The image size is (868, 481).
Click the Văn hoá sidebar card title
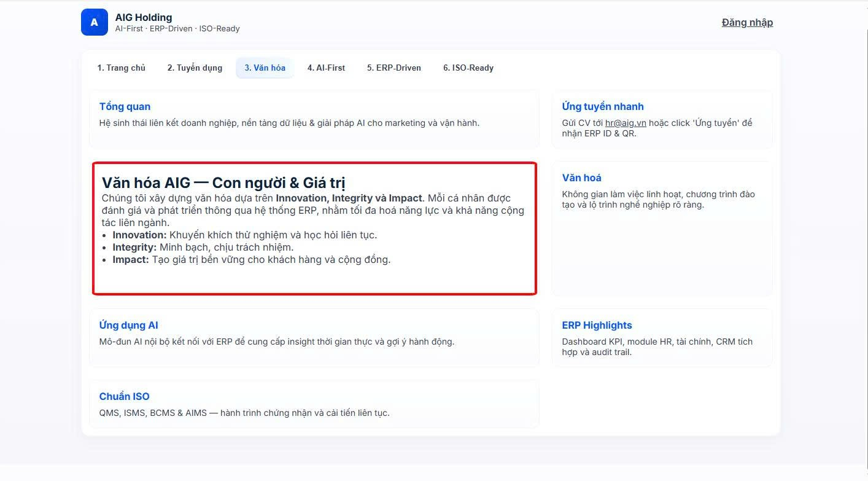(x=581, y=178)
